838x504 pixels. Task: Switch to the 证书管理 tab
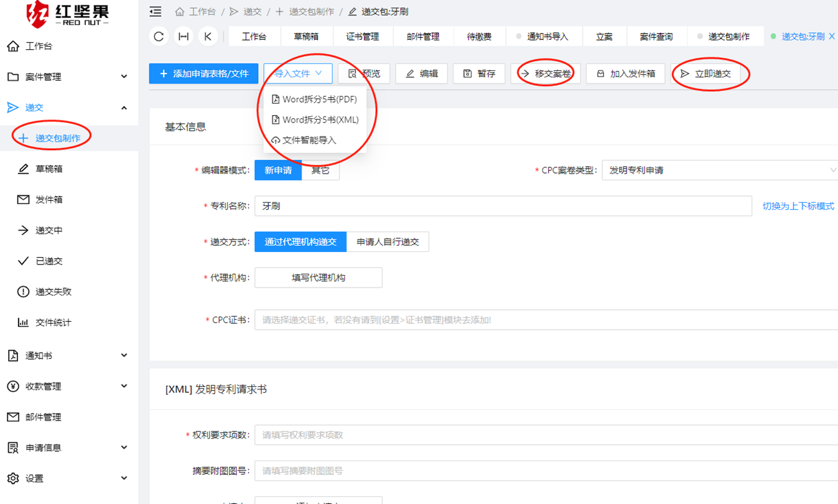pyautogui.click(x=363, y=37)
